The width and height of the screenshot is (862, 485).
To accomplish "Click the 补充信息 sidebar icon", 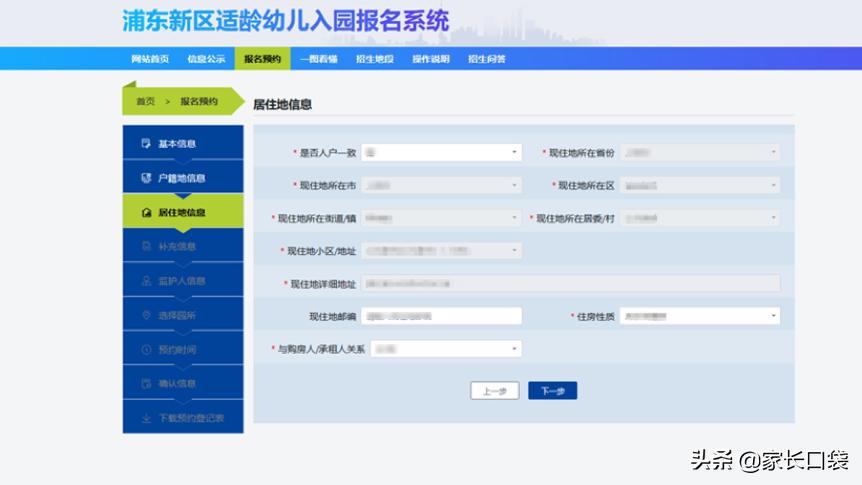I will [146, 246].
